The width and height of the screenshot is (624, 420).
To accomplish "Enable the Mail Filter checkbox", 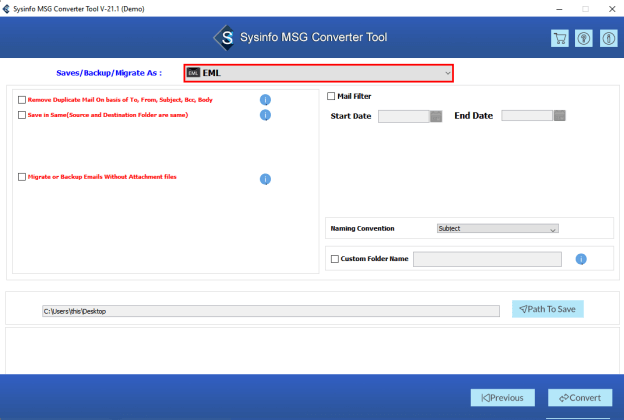I will point(331,96).
